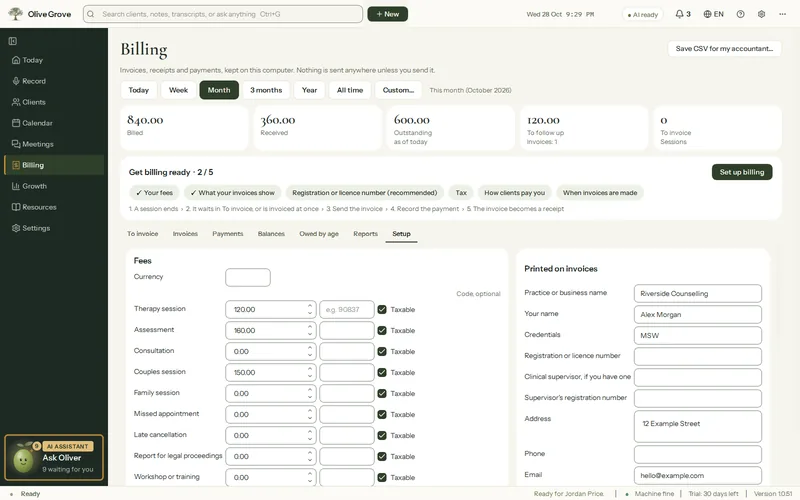The width and height of the screenshot is (800, 500).
Task: Click the search clients and notes field
Action: coord(223,14)
